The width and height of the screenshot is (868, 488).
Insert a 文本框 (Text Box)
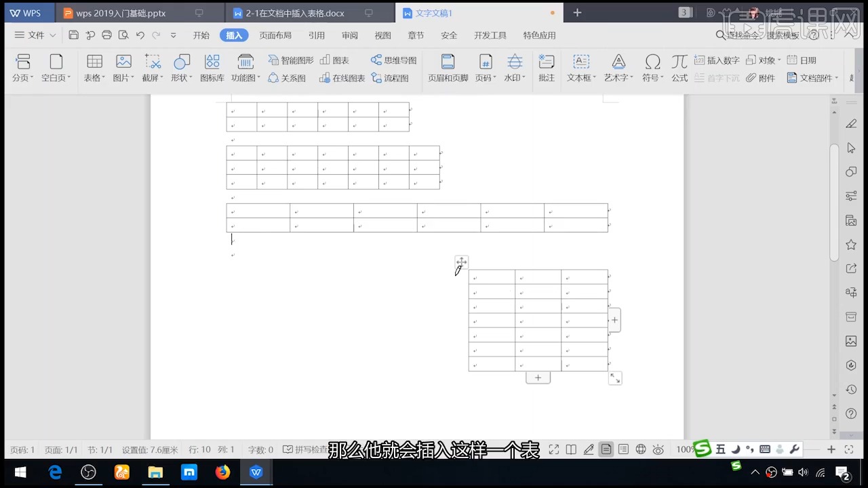click(580, 68)
